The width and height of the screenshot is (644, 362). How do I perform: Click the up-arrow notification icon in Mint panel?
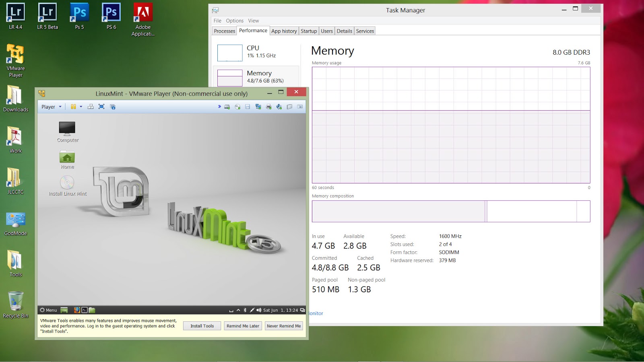[238, 310]
